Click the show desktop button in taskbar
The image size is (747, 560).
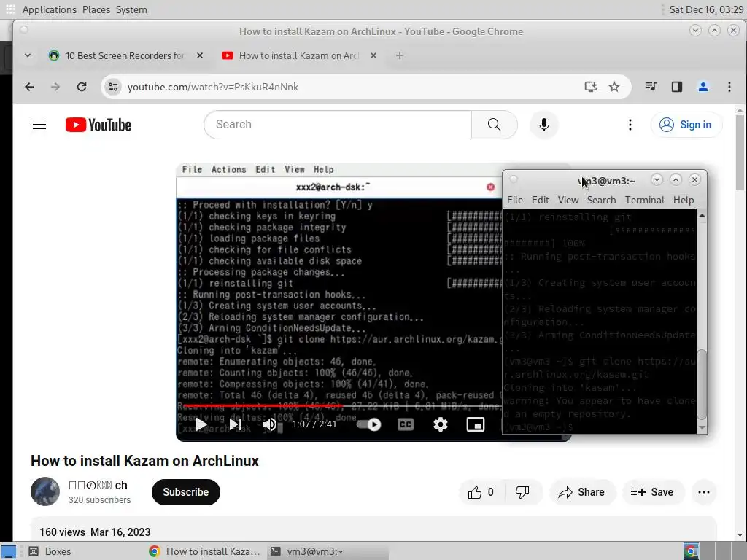click(x=9, y=551)
